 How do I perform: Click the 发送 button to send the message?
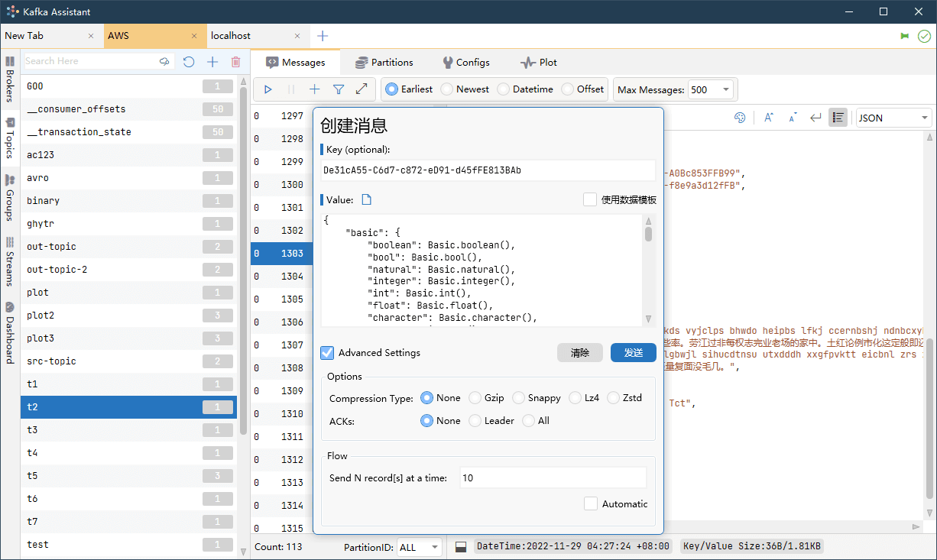click(633, 353)
